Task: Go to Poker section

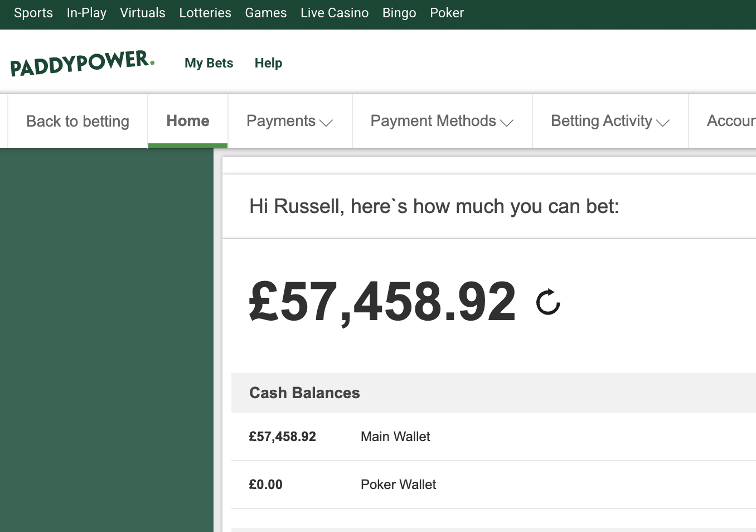Action: [447, 13]
